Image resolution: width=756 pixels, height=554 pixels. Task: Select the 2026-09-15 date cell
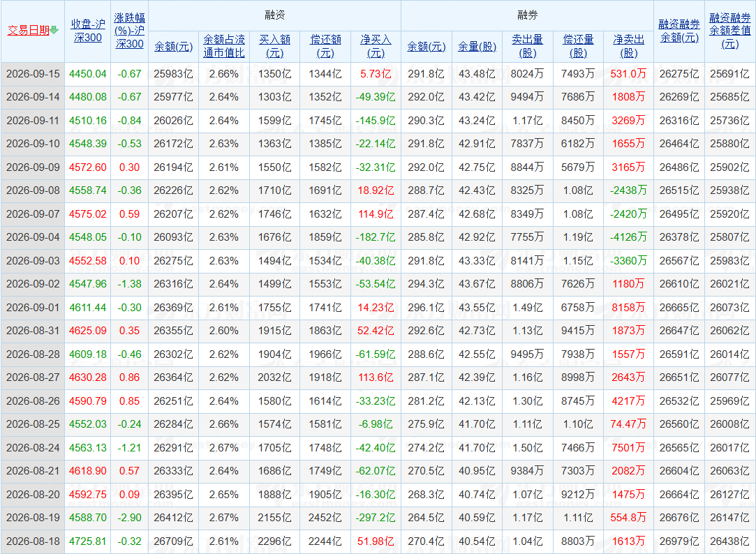click(33, 74)
